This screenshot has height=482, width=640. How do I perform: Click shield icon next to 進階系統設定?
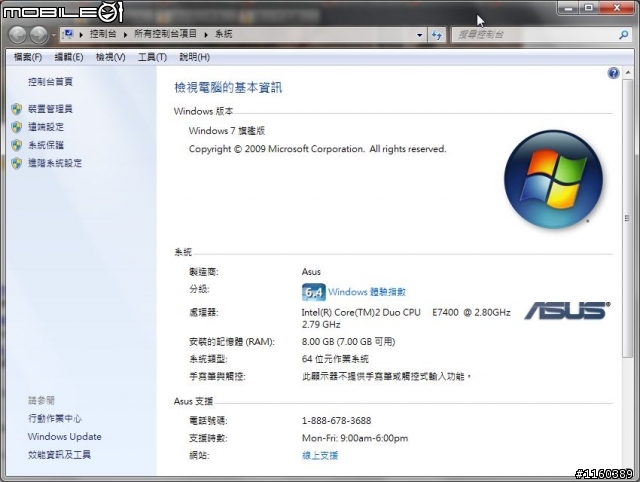(17, 163)
